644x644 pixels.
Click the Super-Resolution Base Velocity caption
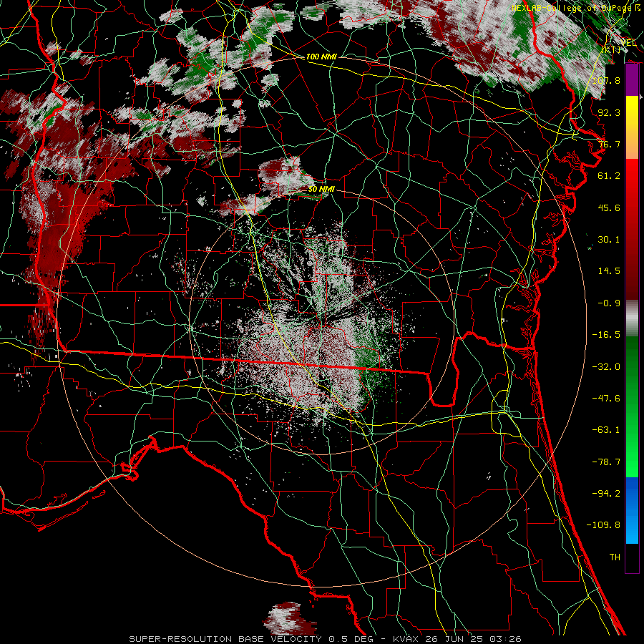pos(326,639)
